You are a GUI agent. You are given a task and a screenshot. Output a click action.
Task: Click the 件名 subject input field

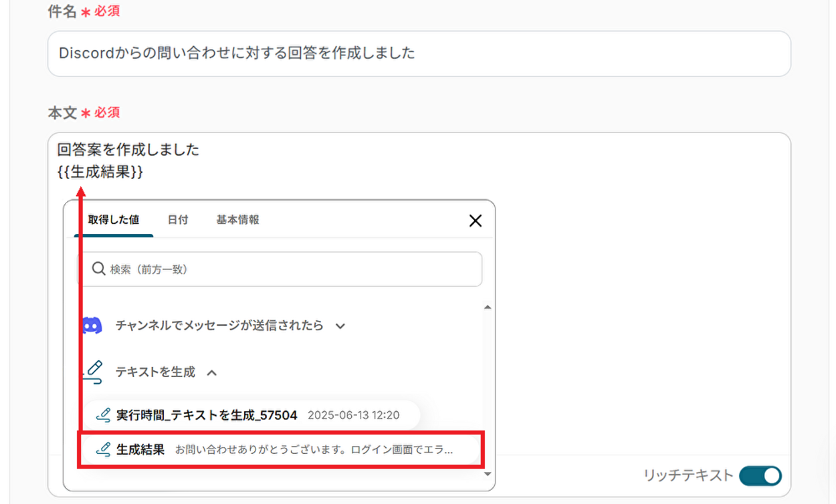[419, 53]
